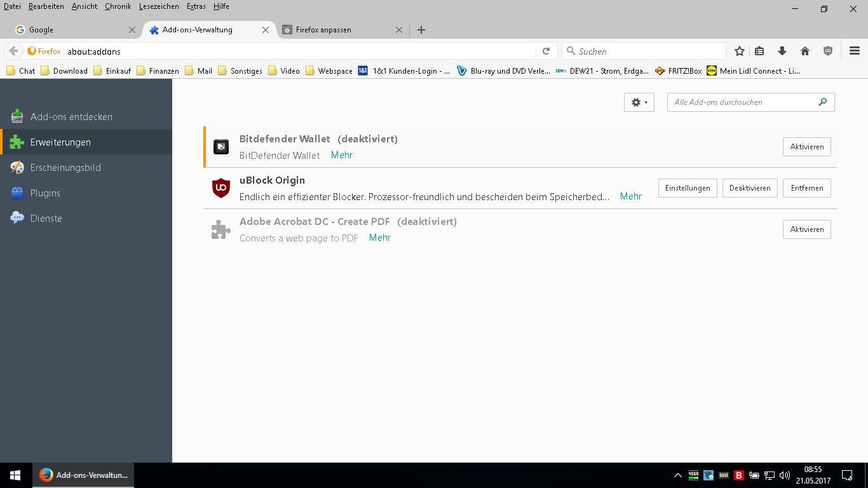The height and width of the screenshot is (488, 868).
Task: Click the Adobe Acrobat puzzle piece icon
Action: (x=220, y=229)
